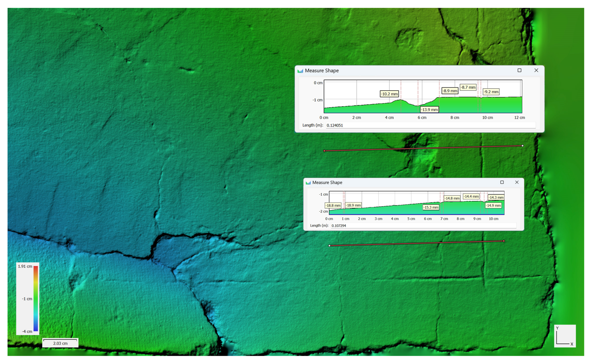The height and width of the screenshot is (364, 592).
Task: Close the upper Measure Shape window
Action: pos(536,70)
